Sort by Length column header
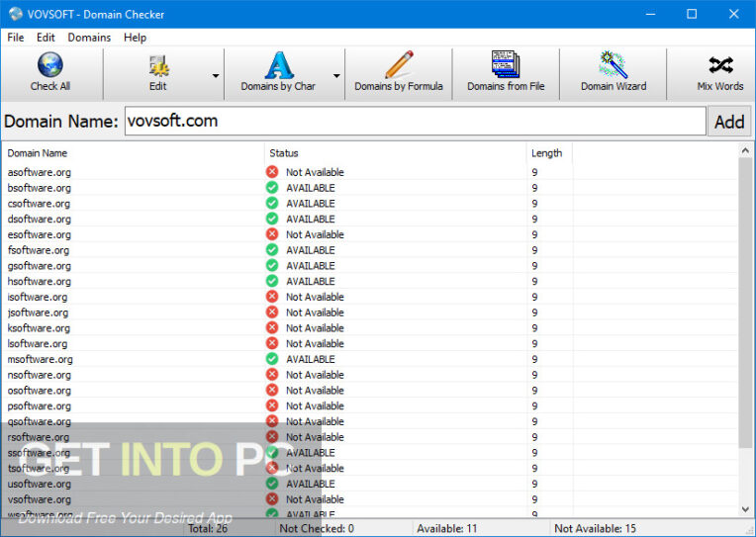This screenshot has height=537, width=756. point(549,153)
